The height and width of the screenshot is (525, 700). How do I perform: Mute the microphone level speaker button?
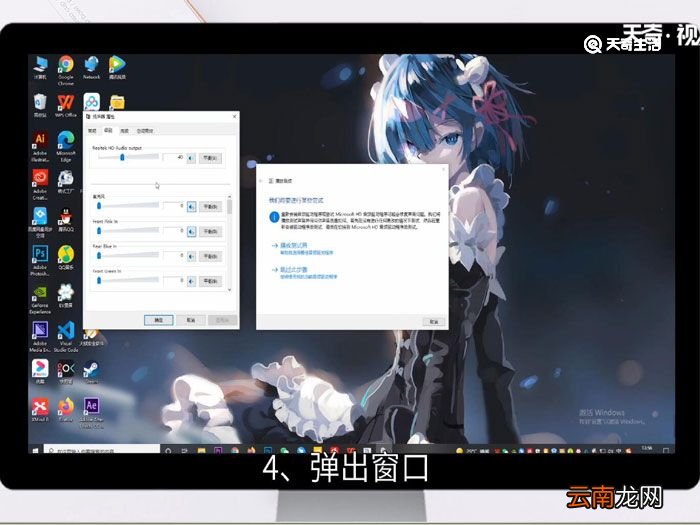click(x=192, y=207)
